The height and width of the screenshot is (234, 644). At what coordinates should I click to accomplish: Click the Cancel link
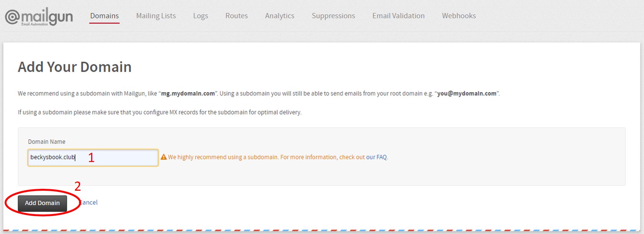click(88, 202)
